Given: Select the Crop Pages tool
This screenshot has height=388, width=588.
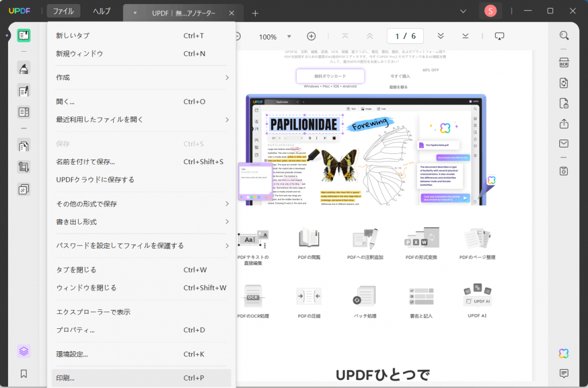Looking at the screenshot, I should point(24,167).
